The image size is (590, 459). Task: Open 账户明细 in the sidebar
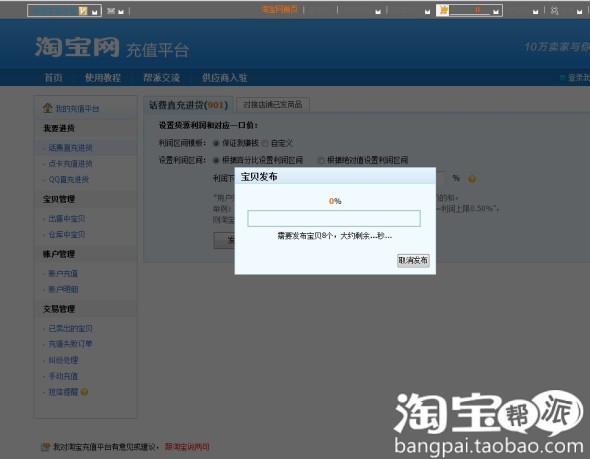pos(63,289)
